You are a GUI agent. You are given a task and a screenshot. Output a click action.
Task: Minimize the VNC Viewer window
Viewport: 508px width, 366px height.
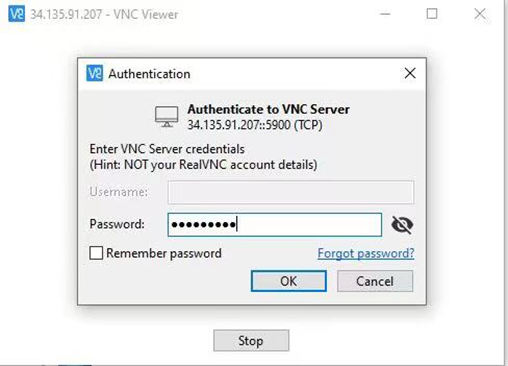(x=385, y=14)
